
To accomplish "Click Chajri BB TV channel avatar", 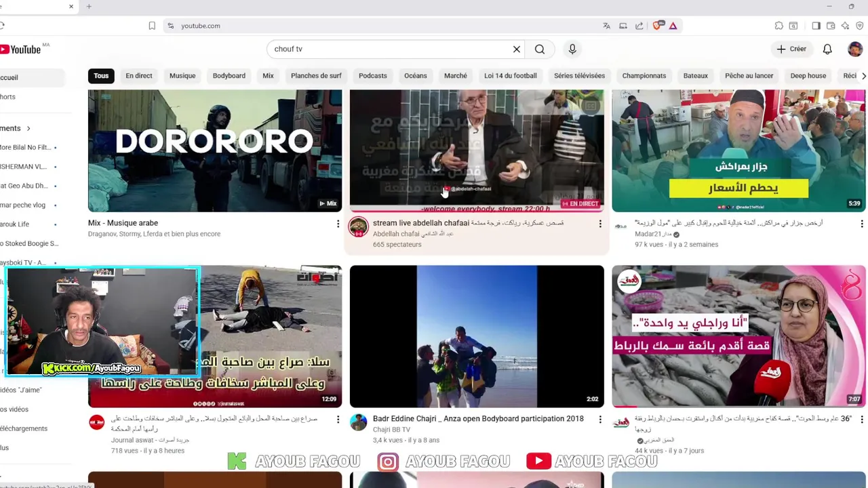I will [x=358, y=422].
